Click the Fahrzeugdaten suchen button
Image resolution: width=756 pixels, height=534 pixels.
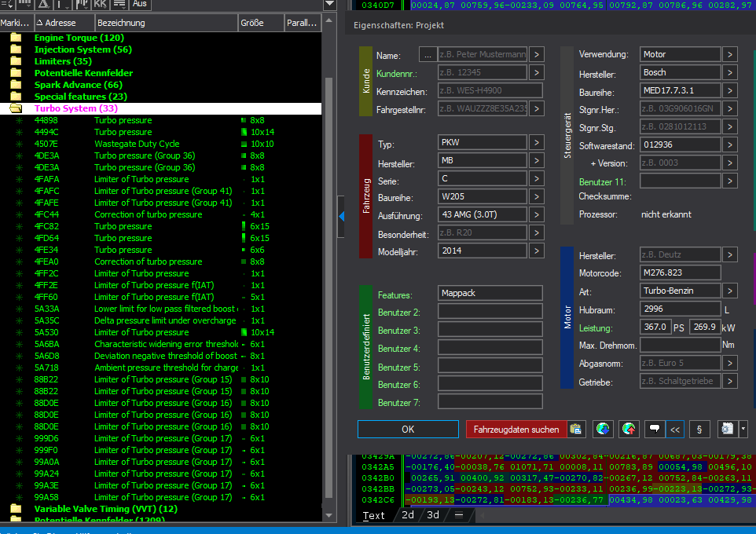(x=516, y=430)
